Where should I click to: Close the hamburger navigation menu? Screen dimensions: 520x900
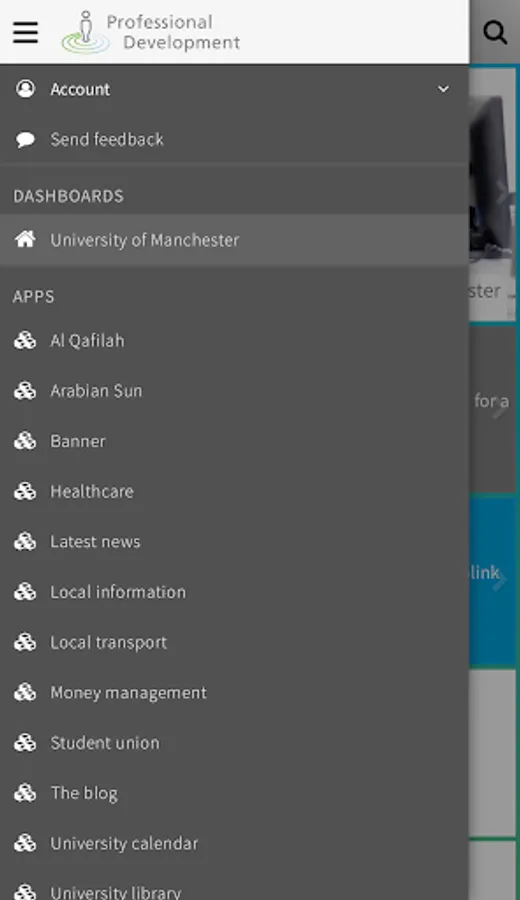coord(25,32)
